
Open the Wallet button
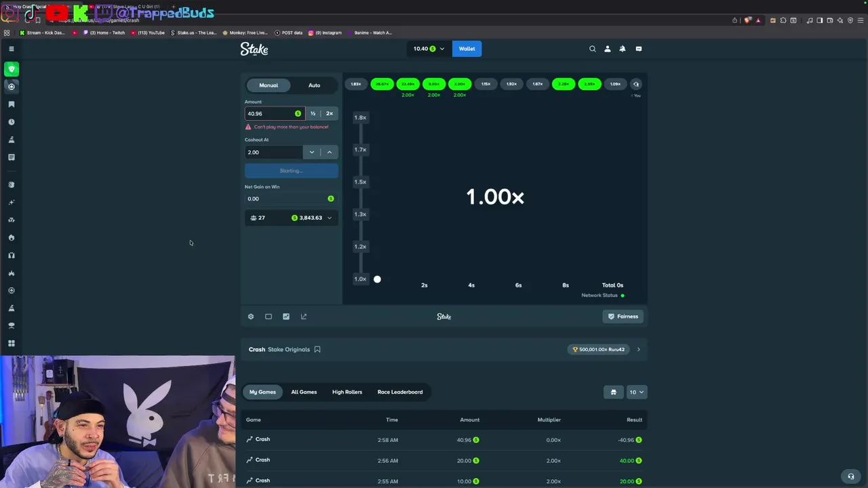coord(467,49)
